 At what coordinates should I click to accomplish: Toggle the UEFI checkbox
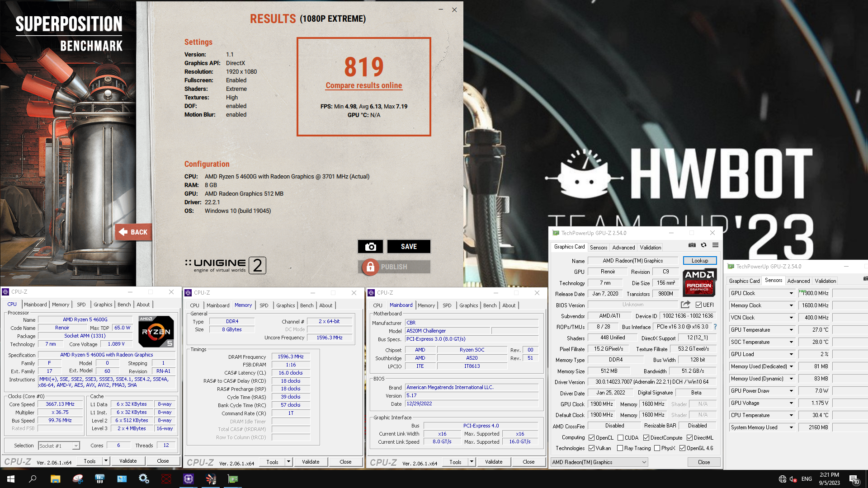(x=698, y=305)
